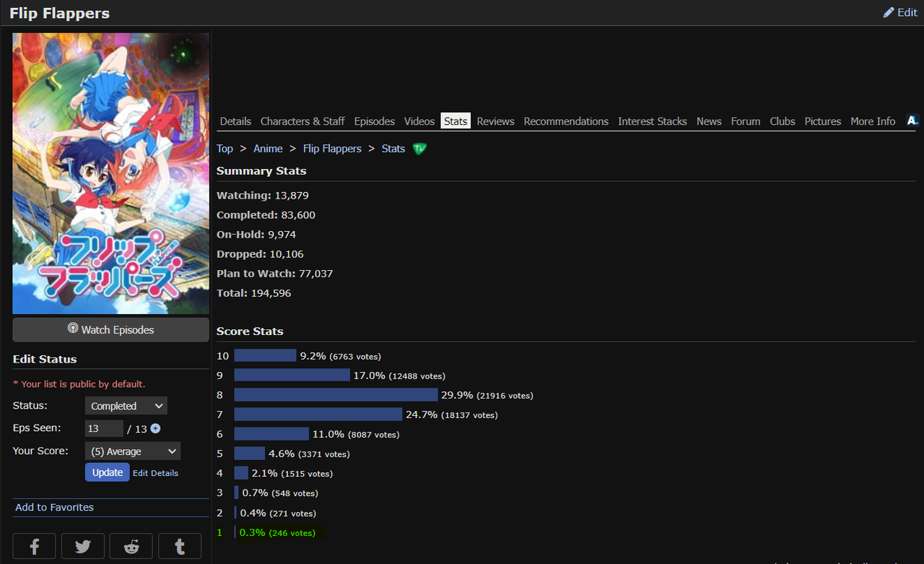This screenshot has width=924, height=564.
Task: Click the Edit pencil icon
Action: (x=889, y=12)
